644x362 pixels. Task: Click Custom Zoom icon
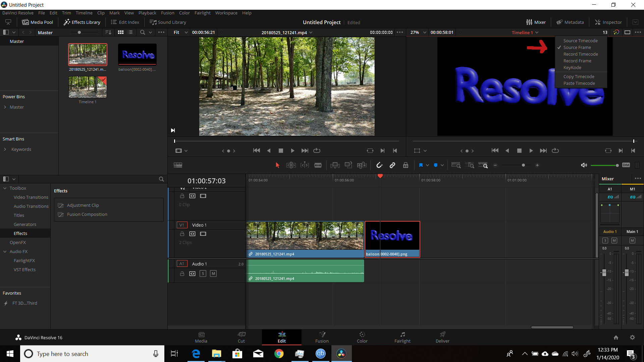(x=483, y=165)
